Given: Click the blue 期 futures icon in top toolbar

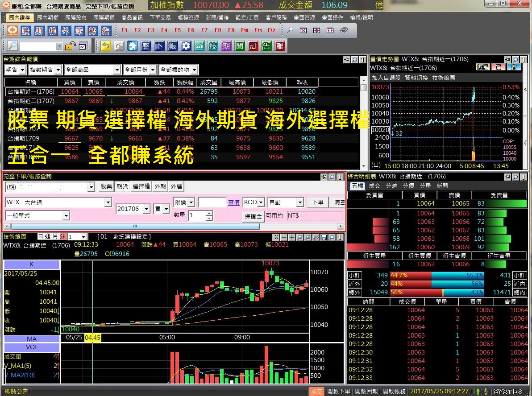Looking at the screenshot, I should pos(39,30).
